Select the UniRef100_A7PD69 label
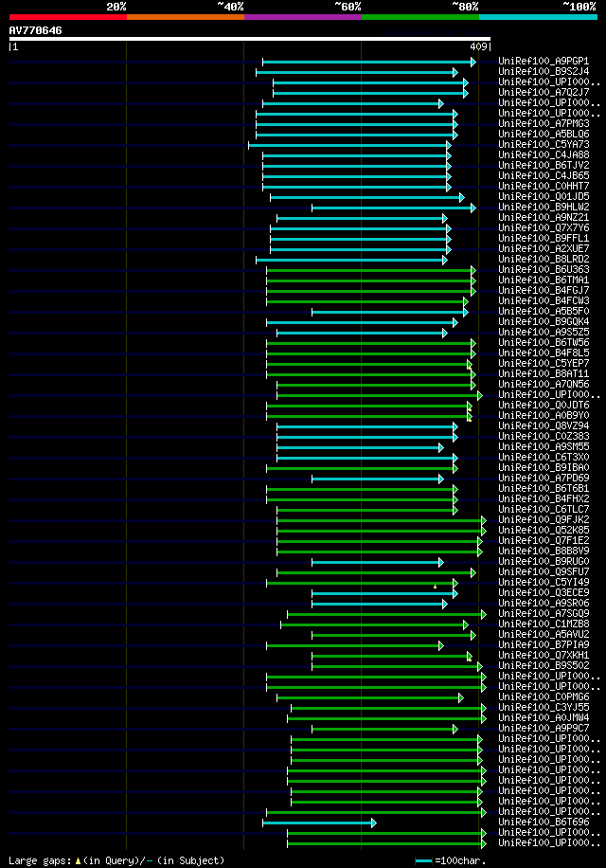 [x=544, y=479]
